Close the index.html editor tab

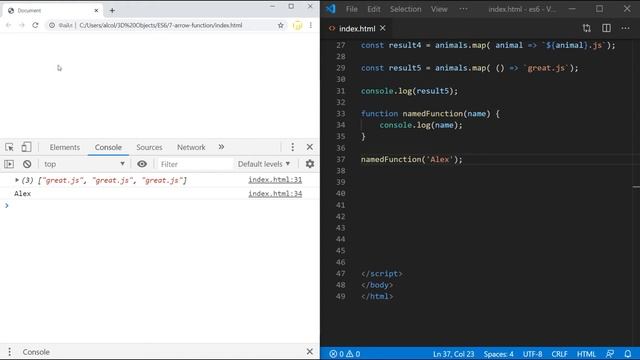point(382,29)
